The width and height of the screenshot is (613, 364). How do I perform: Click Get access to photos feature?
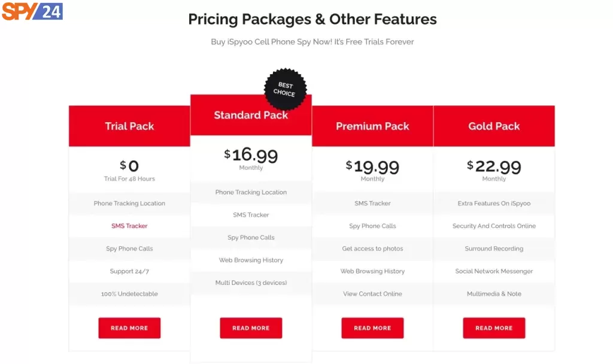point(372,248)
